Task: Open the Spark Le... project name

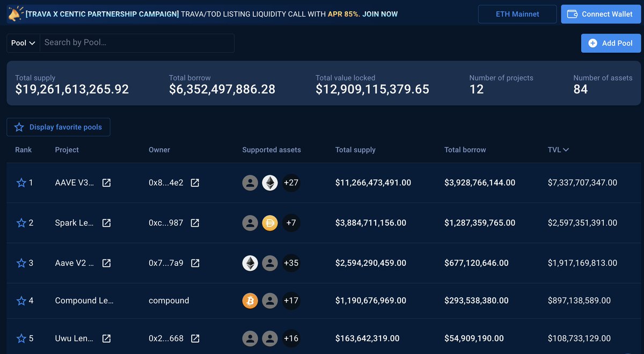Action: click(75, 222)
